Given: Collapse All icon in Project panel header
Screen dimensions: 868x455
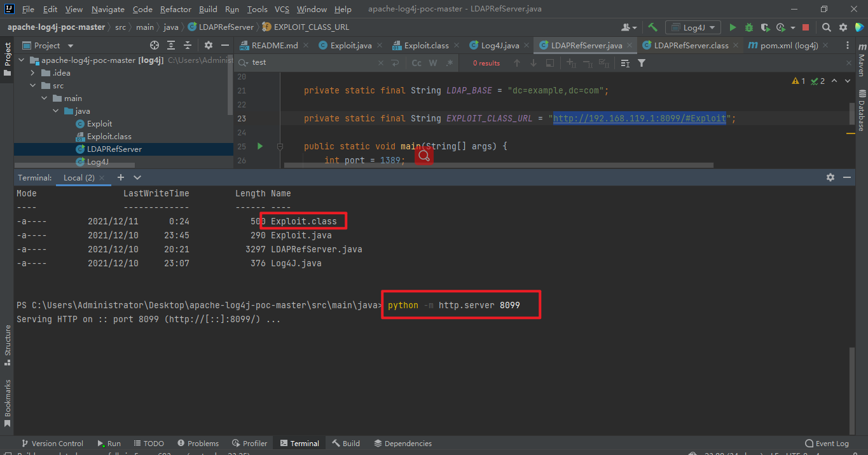Looking at the screenshot, I should pos(188,45).
